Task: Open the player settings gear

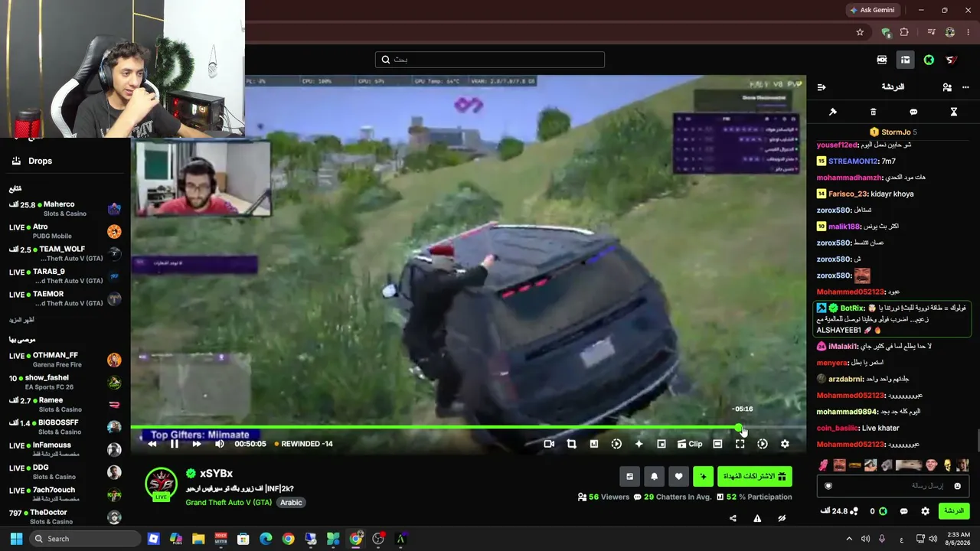Action: point(785,444)
